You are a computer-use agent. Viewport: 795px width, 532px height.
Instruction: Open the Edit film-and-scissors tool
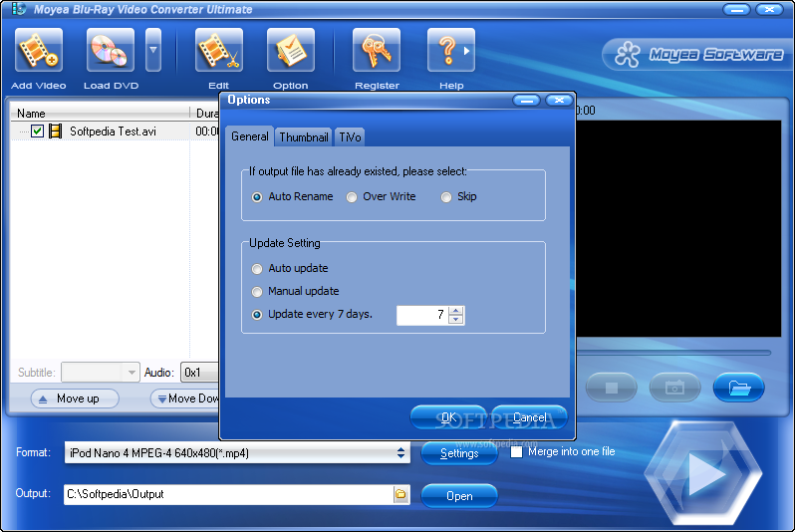click(219, 50)
